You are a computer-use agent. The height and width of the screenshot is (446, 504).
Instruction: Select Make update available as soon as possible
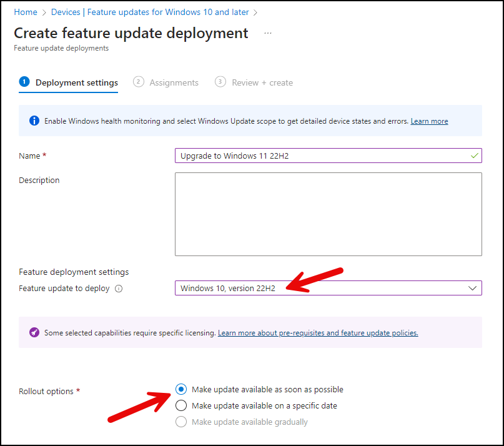coord(181,389)
